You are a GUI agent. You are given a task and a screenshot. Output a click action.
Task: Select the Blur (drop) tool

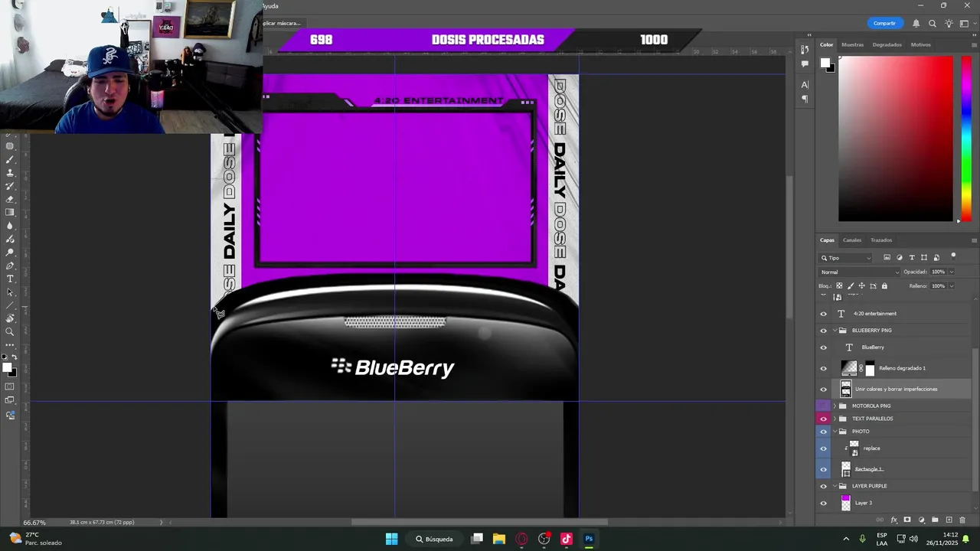click(x=10, y=226)
